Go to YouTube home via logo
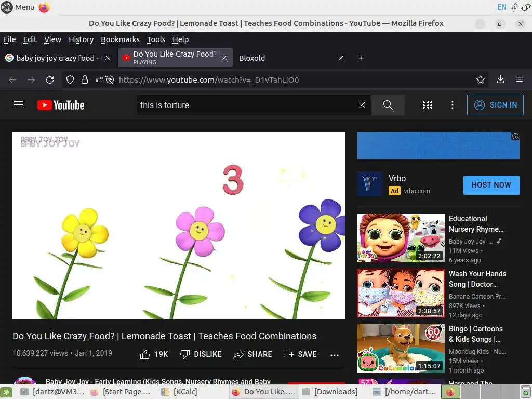Screen dimensions: 532x399 coord(61,105)
